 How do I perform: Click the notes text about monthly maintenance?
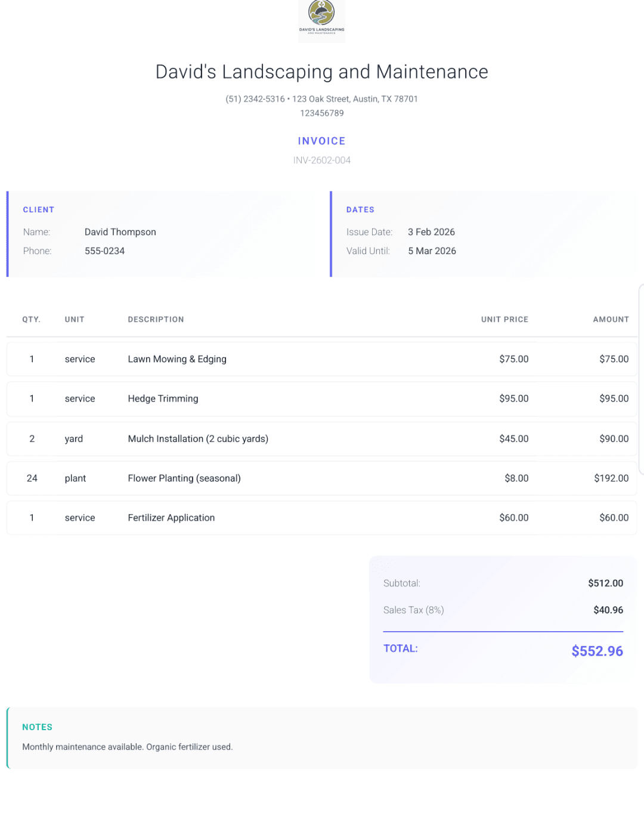[128, 747]
